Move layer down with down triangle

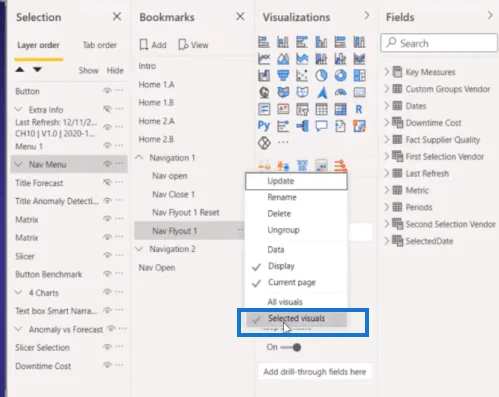(x=37, y=70)
